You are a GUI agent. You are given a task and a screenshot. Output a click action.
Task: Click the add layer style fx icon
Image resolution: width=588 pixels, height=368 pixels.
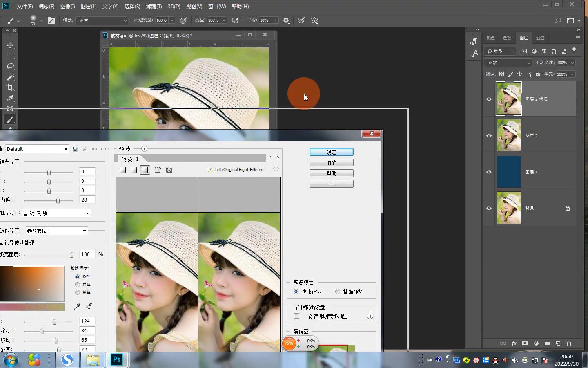coord(514,343)
